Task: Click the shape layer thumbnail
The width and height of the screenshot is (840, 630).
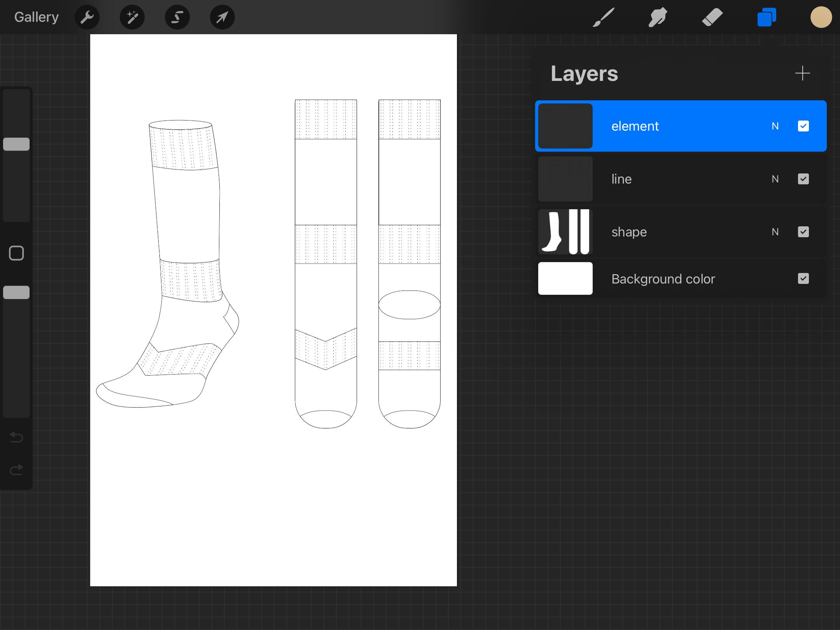Action: pos(565,232)
